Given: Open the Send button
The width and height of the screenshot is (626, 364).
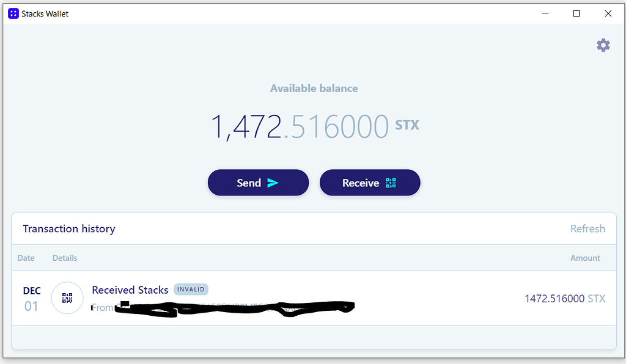Looking at the screenshot, I should tap(258, 182).
